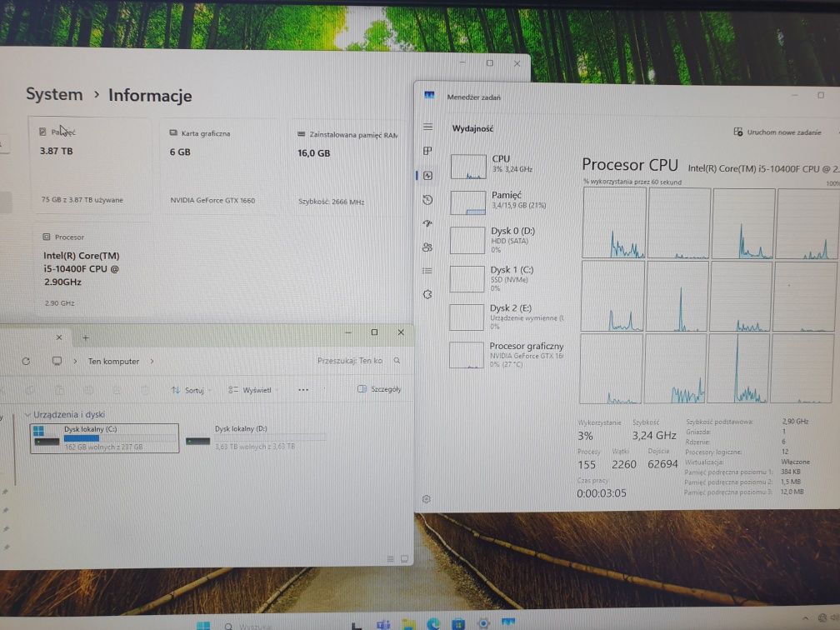Click Karta graficzna card icon
840x630 pixels.
(x=173, y=132)
